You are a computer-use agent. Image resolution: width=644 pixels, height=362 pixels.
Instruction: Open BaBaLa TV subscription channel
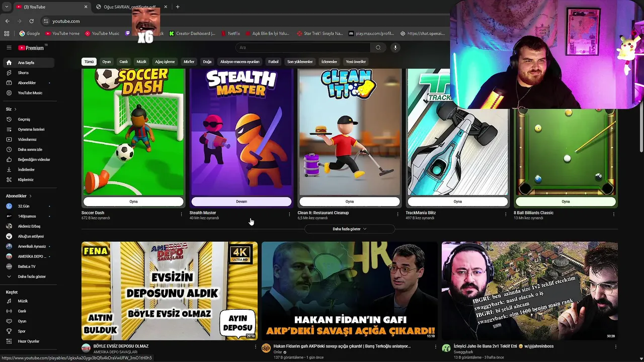[29, 266]
